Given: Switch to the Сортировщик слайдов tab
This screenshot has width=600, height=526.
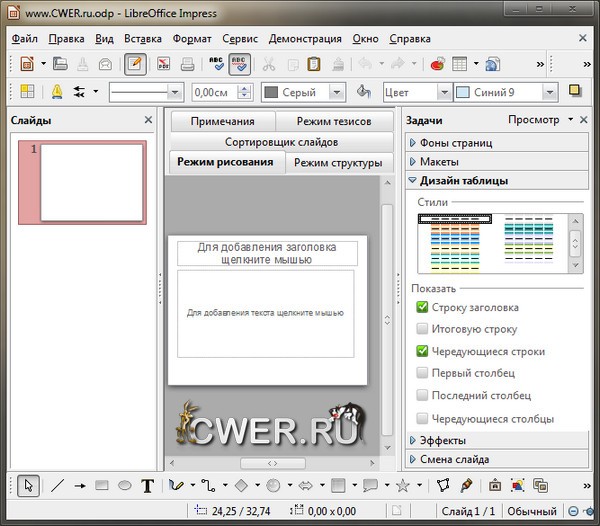Looking at the screenshot, I should point(281,142).
